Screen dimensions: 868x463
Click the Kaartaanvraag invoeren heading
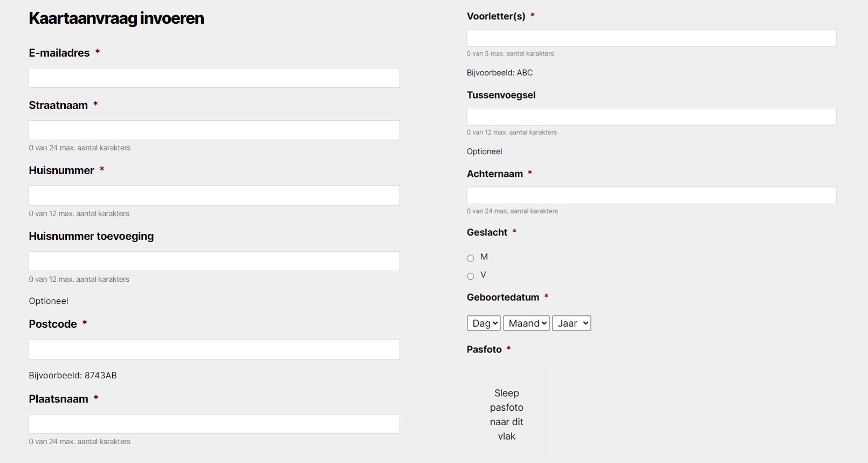click(116, 18)
